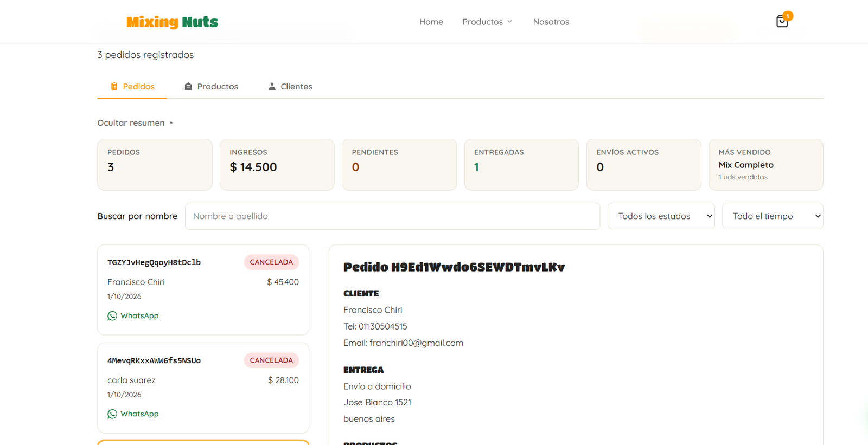This screenshot has height=445, width=868.
Task: Click the INGRESOS $ 14.500 card
Action: click(277, 165)
